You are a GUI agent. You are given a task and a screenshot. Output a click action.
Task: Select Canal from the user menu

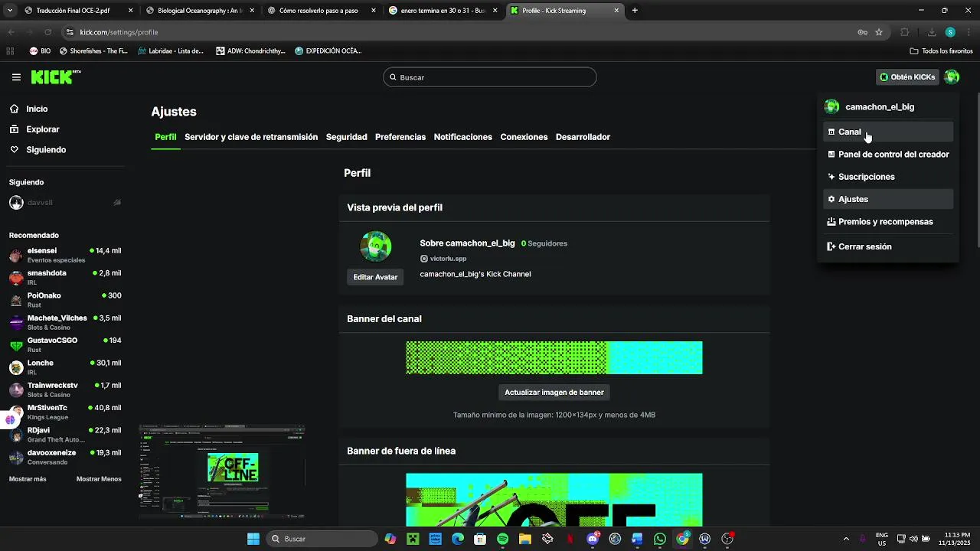pos(888,132)
